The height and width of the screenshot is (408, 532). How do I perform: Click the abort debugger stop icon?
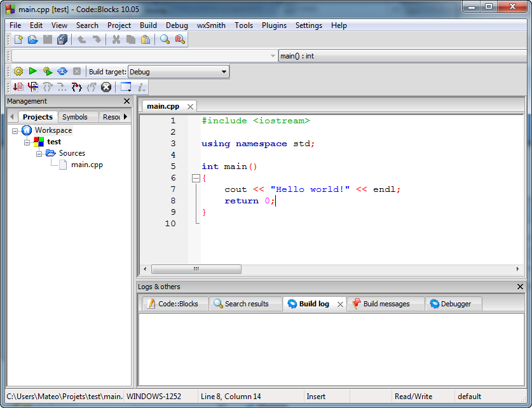point(106,86)
